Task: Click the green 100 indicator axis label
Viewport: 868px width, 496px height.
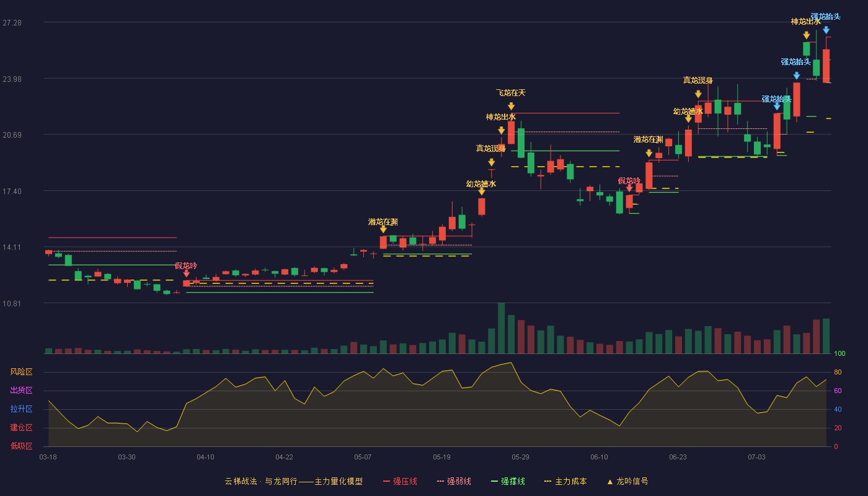Action: point(839,354)
